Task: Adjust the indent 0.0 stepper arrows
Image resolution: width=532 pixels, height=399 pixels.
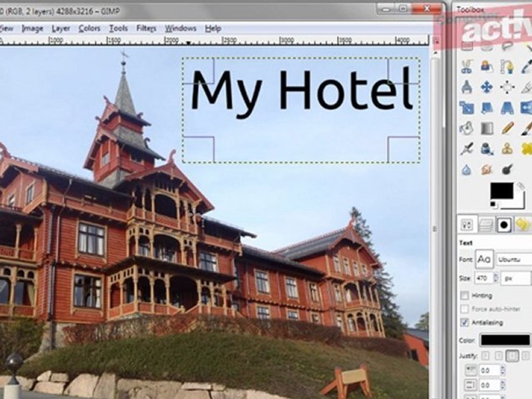Action: (x=503, y=370)
